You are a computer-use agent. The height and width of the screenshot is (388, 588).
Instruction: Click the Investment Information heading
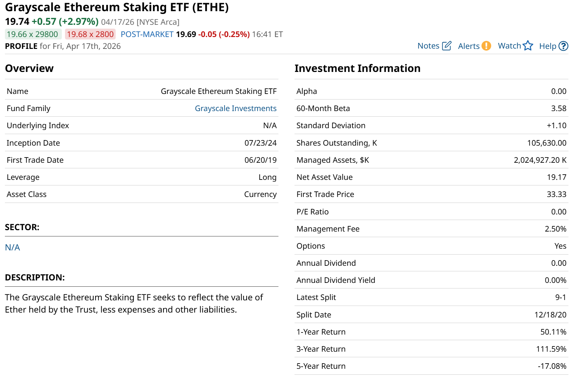click(357, 68)
